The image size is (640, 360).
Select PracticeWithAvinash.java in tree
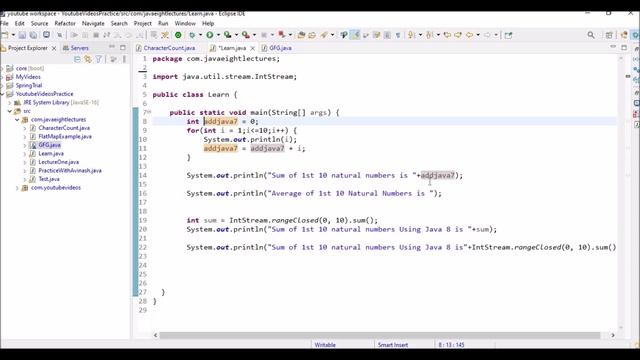[x=70, y=171]
